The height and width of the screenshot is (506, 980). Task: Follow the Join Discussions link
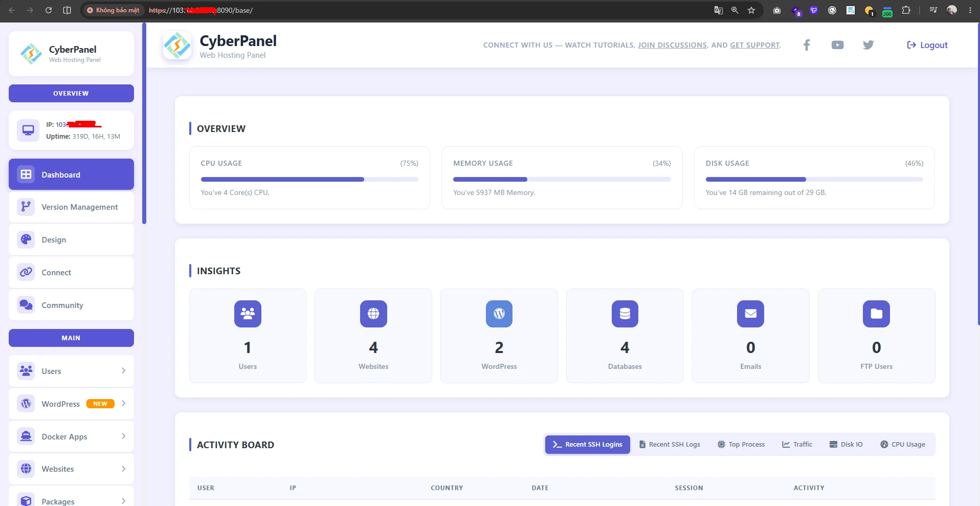(x=672, y=45)
